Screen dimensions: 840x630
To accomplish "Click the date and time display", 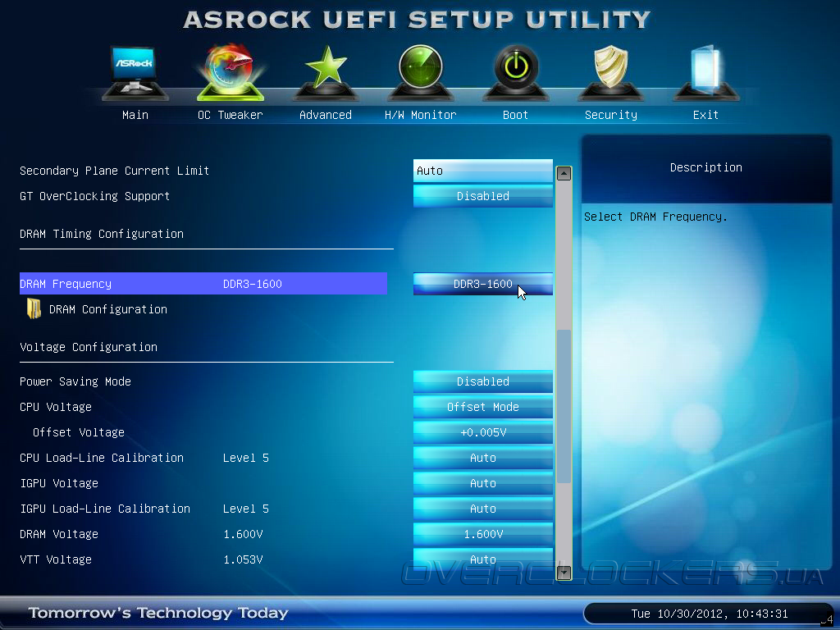I will click(710, 614).
